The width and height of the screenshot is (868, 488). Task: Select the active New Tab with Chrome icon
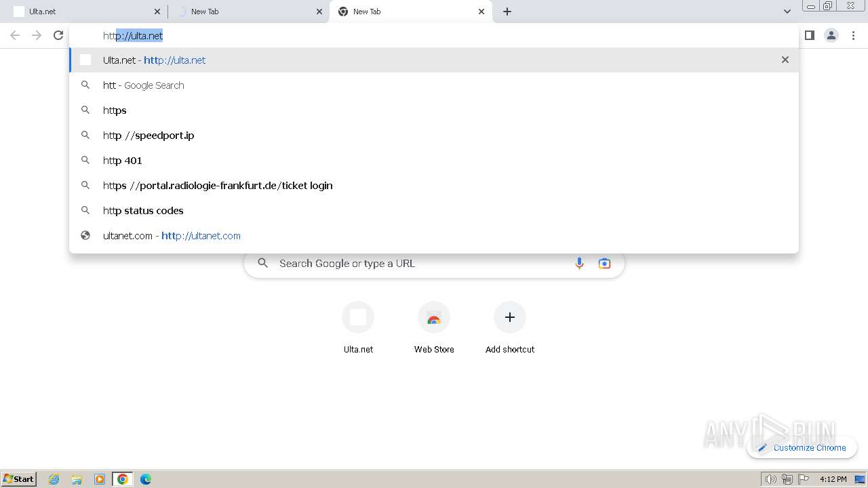(411, 12)
